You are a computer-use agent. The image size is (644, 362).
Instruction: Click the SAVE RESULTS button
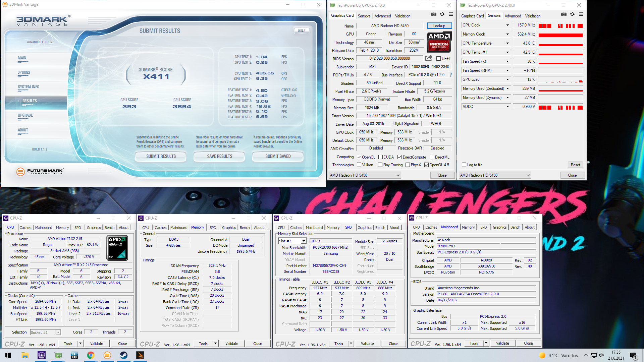220,156
